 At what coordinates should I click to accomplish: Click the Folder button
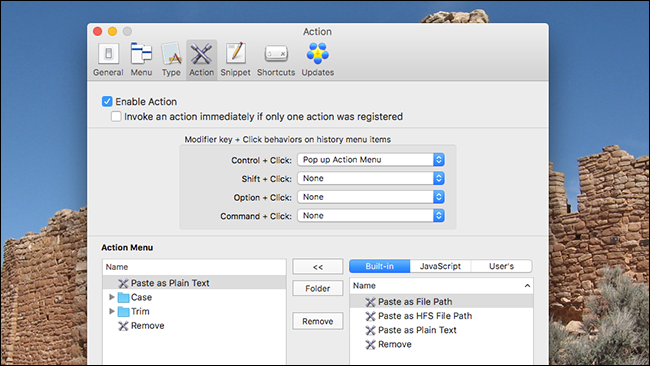[x=318, y=288]
